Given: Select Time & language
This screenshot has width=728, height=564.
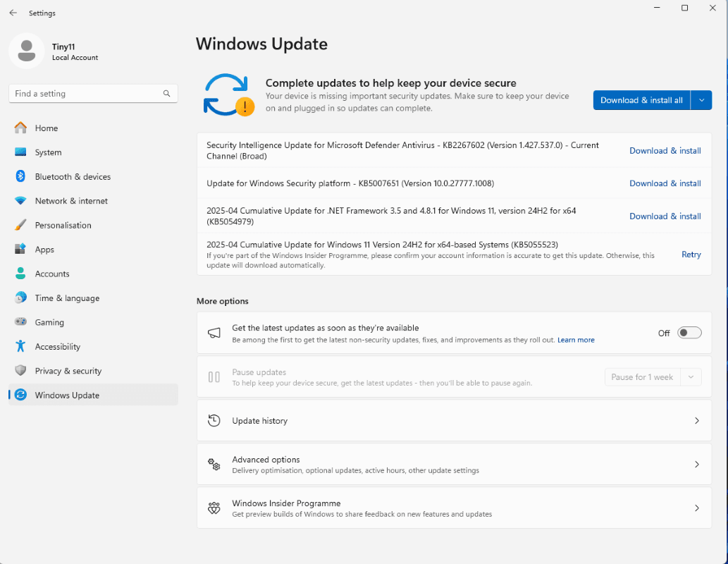Looking at the screenshot, I should click(x=93, y=298).
